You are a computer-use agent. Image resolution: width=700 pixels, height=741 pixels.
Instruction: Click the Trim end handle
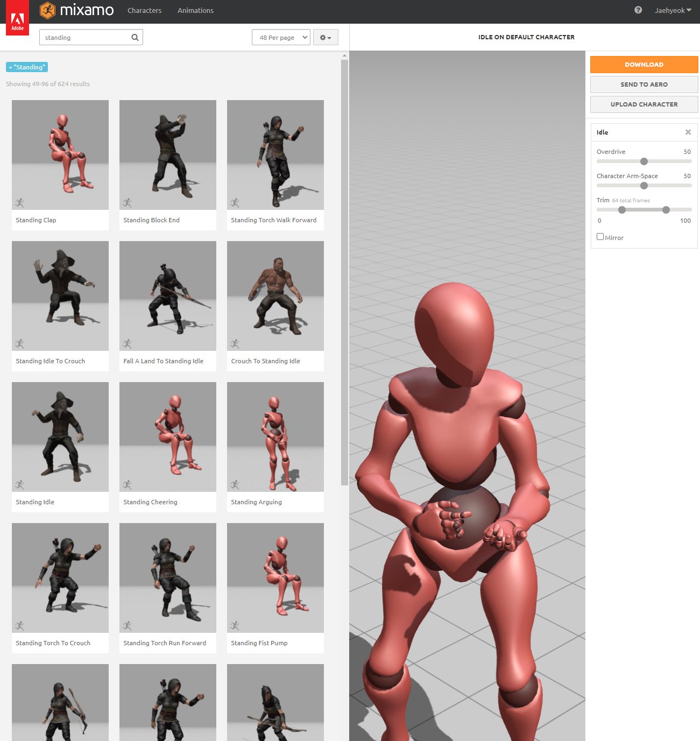(x=666, y=210)
